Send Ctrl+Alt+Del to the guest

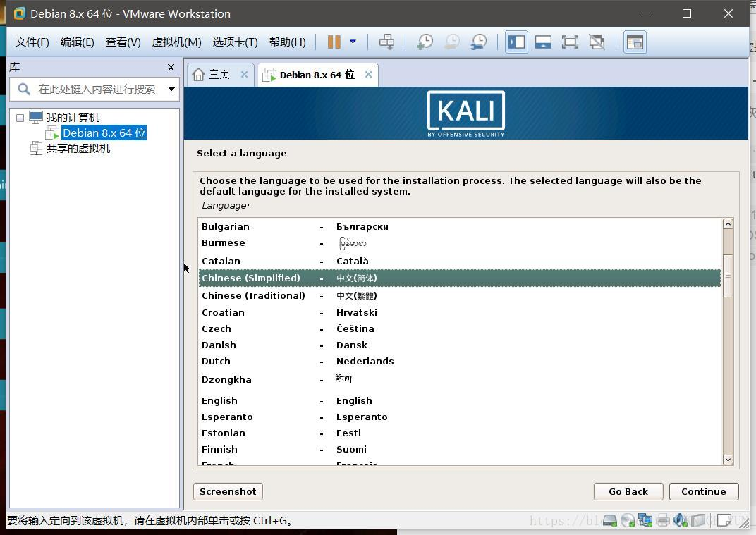tap(386, 42)
